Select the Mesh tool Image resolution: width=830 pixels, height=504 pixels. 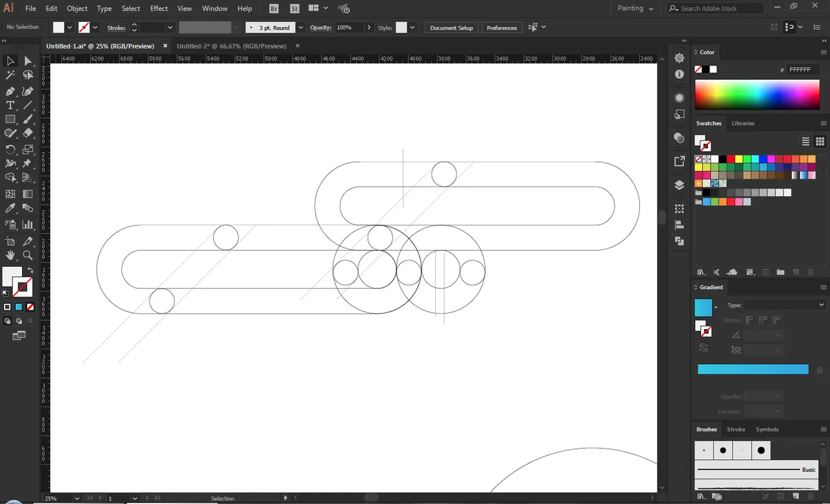[10, 194]
